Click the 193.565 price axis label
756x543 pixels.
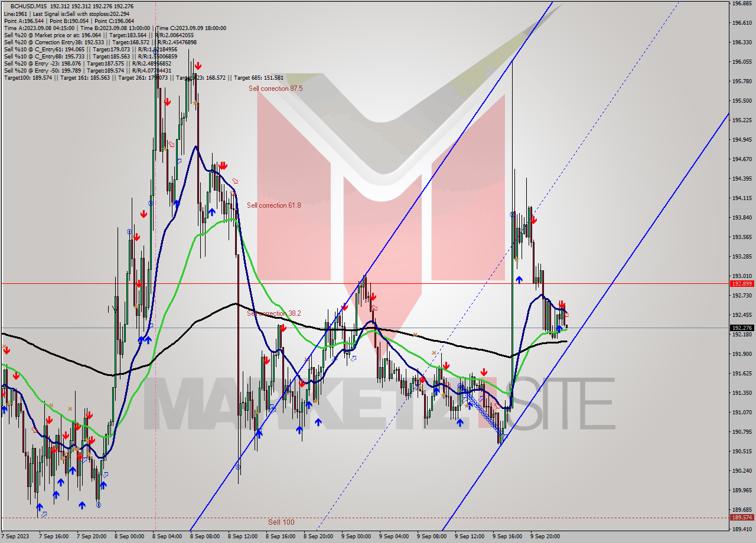(741, 237)
